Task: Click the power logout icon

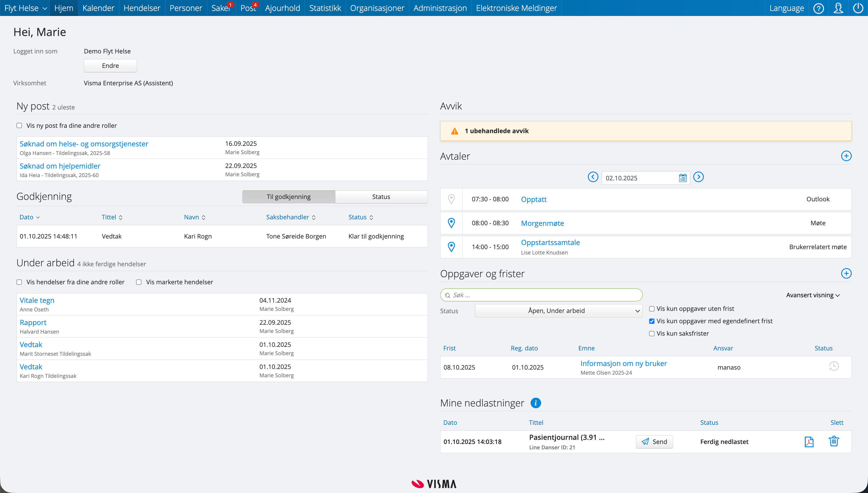Action: point(858,8)
